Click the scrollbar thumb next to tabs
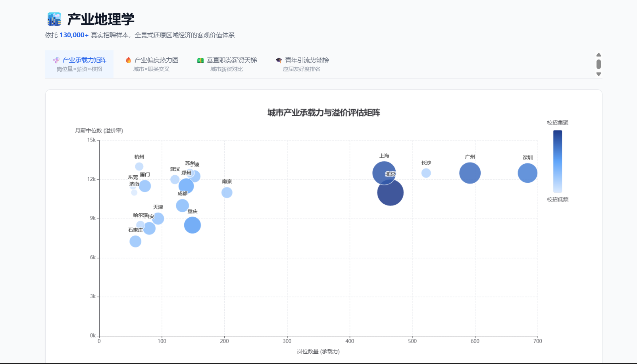 pyautogui.click(x=599, y=64)
